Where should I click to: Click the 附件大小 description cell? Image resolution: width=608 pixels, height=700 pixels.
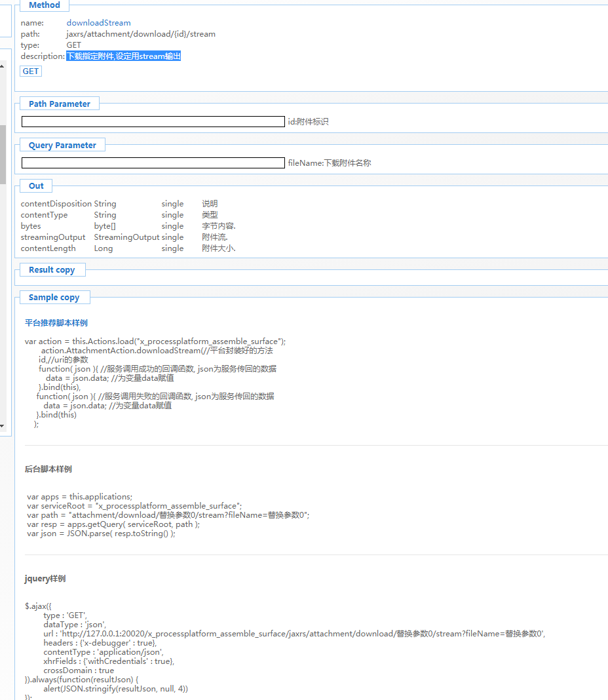218,248
